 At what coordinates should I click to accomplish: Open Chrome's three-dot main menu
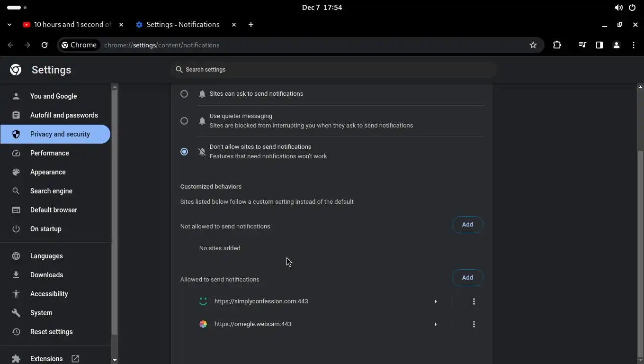pos(634,45)
